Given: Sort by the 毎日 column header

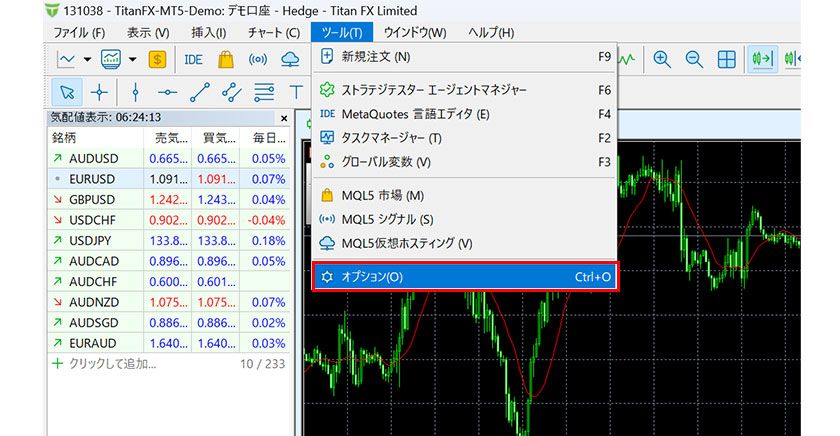Looking at the screenshot, I should [265, 138].
